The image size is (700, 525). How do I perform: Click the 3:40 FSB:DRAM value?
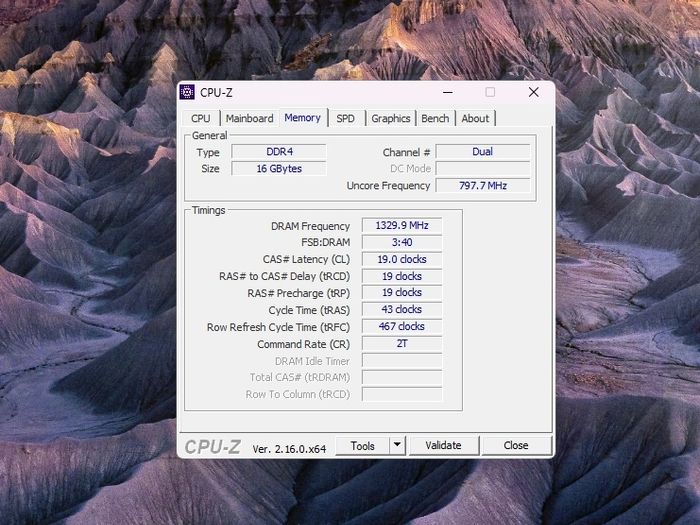point(402,242)
